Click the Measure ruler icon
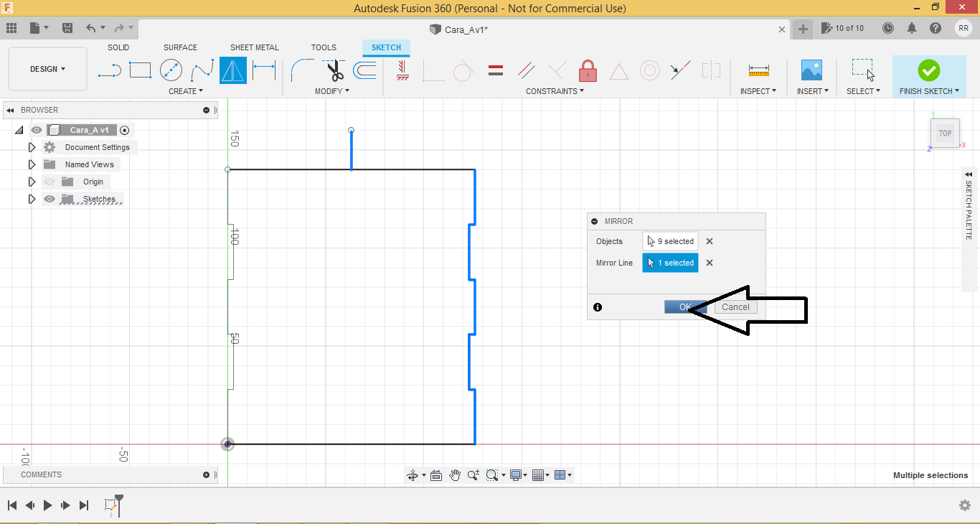Image resolution: width=980 pixels, height=524 pixels. (758, 70)
